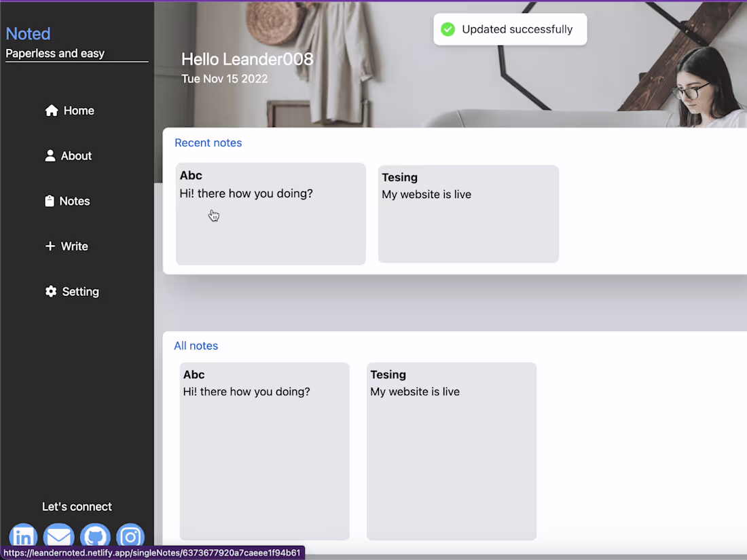747x560 pixels.
Task: Select the Notes clipboard icon
Action: pos(50,201)
